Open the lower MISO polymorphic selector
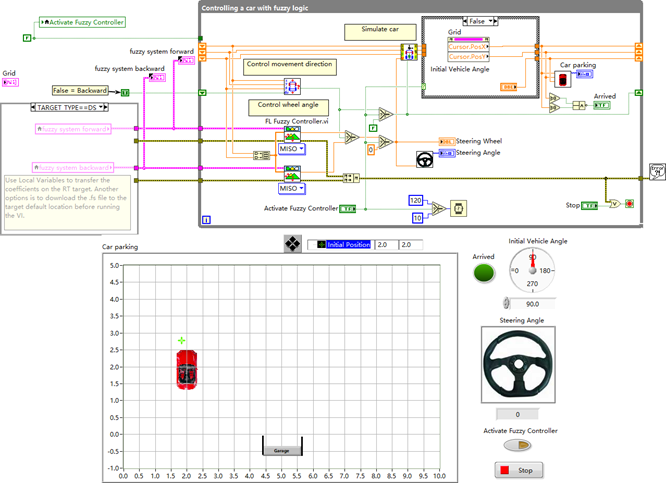 292,188
